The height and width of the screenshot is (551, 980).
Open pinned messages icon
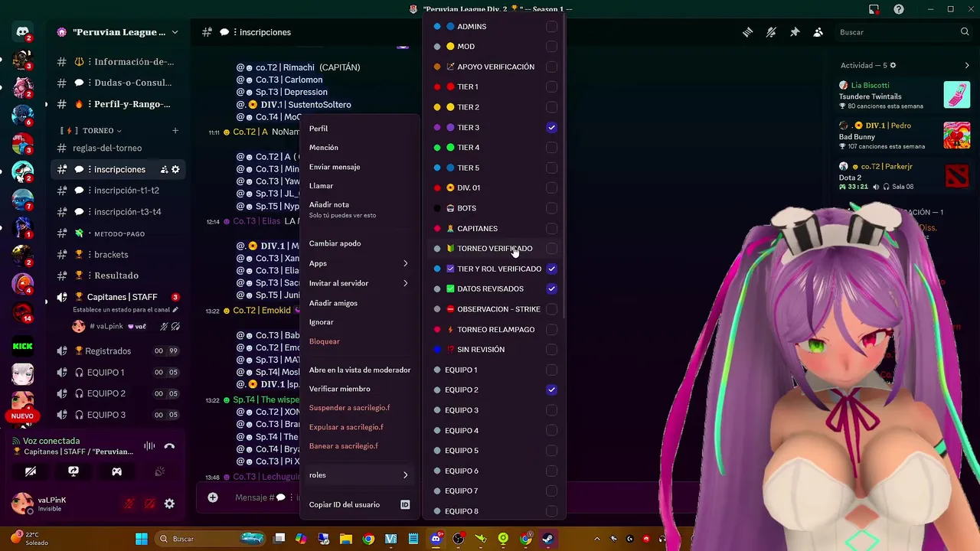pyautogui.click(x=795, y=32)
